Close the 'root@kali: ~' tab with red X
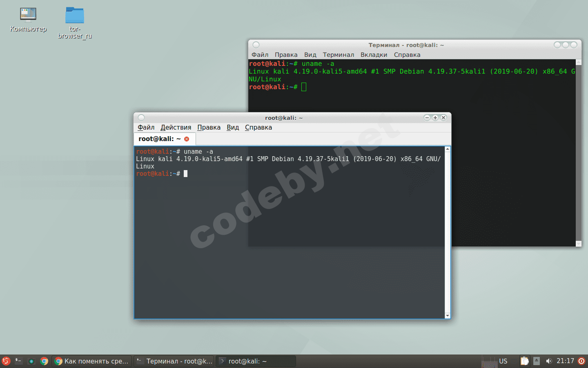The height and width of the screenshot is (368, 588). 187,139
